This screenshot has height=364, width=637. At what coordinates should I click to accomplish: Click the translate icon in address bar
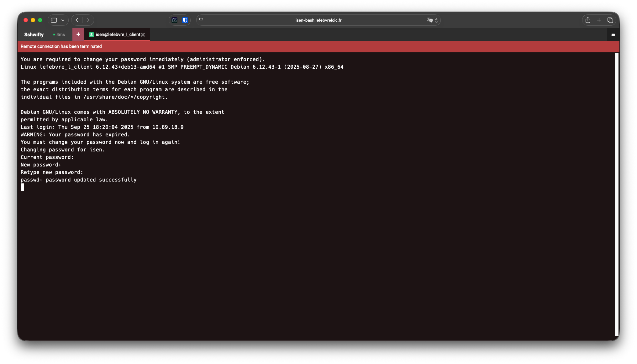click(429, 20)
